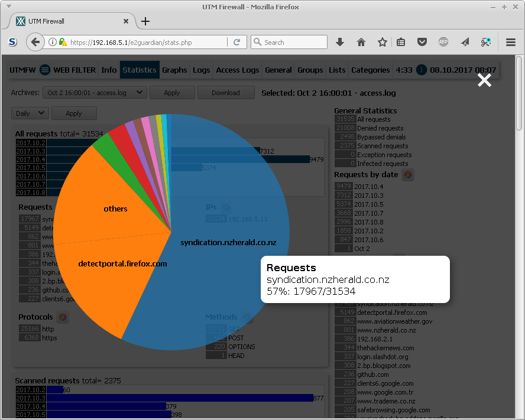Click the security lock warning icon

coord(63,42)
